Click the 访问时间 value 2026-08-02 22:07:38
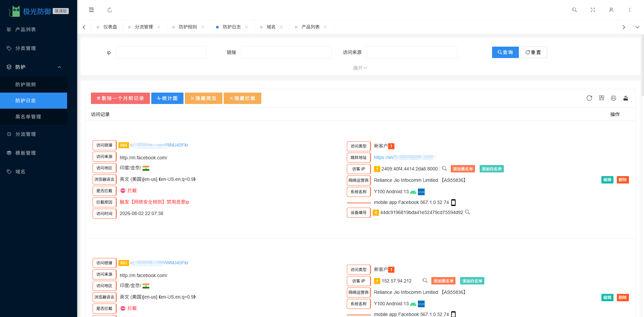The width and height of the screenshot is (644, 317). point(142,214)
